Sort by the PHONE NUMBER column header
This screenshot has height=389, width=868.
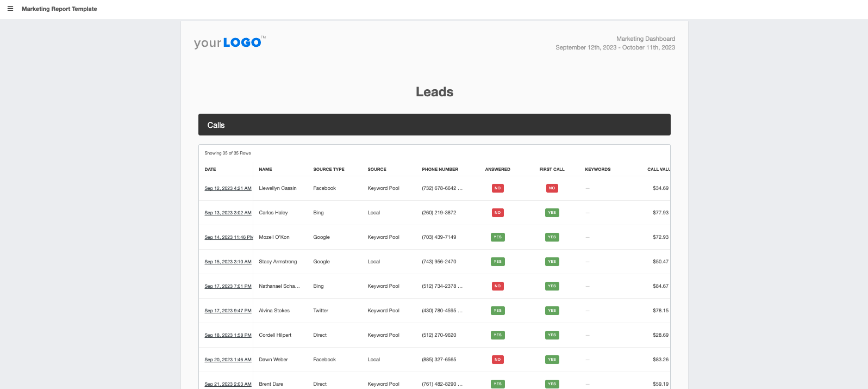point(440,169)
